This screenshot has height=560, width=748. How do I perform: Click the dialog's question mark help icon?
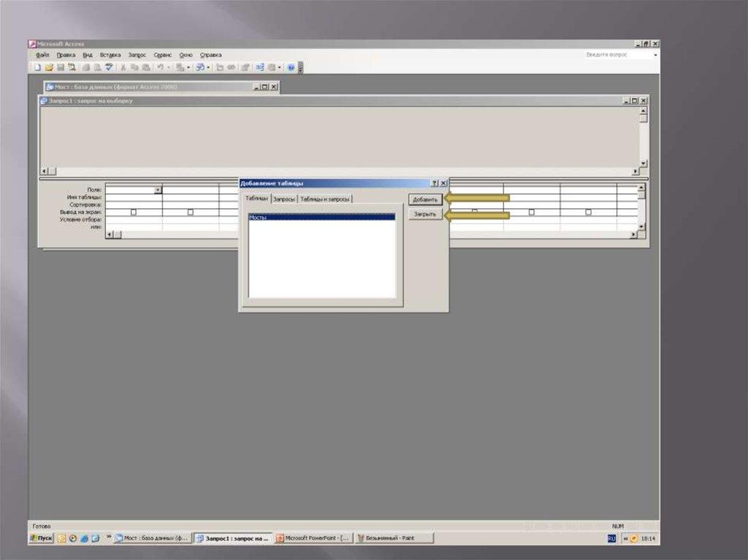click(x=434, y=183)
